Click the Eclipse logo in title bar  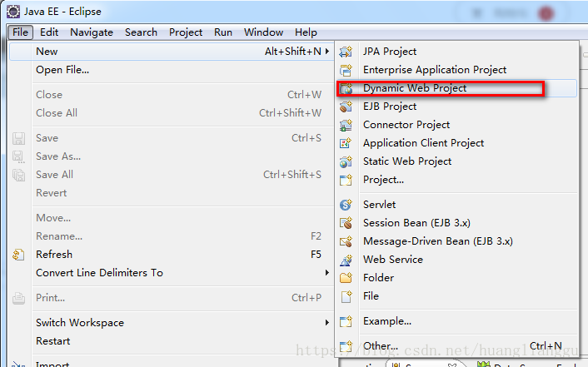coord(13,12)
